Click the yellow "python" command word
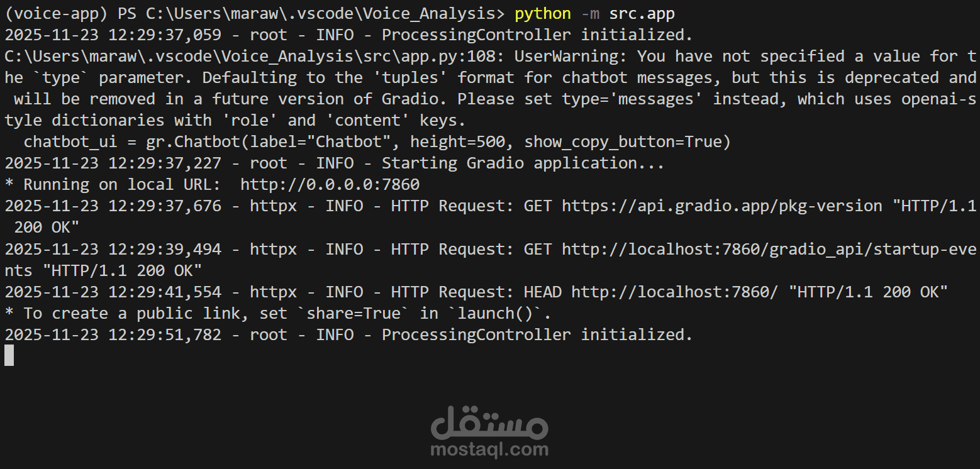The image size is (980, 469). (543, 13)
